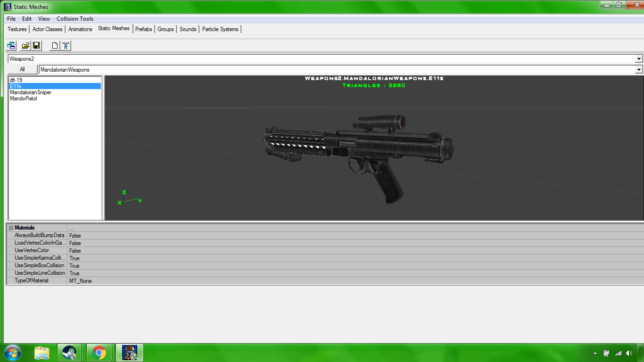Open the Edit menu
Screen dimensions: 644x362
pyautogui.click(x=27, y=19)
